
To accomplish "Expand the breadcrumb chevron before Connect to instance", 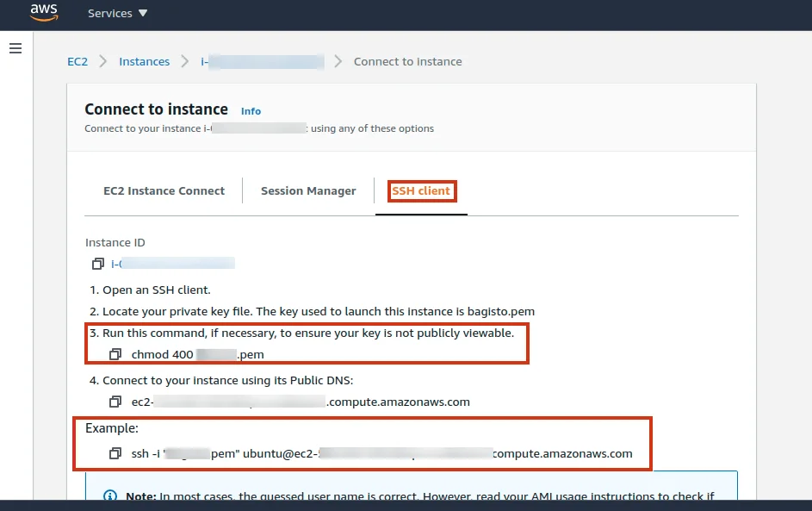I will pos(337,61).
